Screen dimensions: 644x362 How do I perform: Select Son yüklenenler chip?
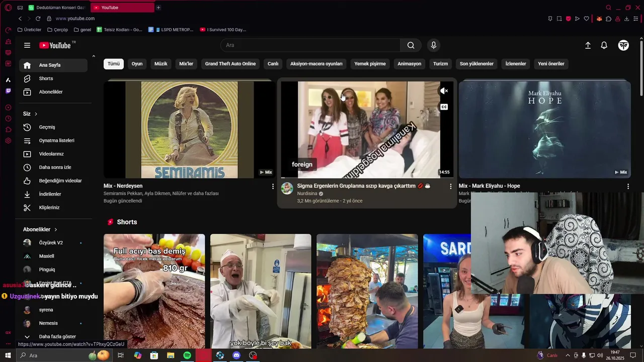pos(476,64)
